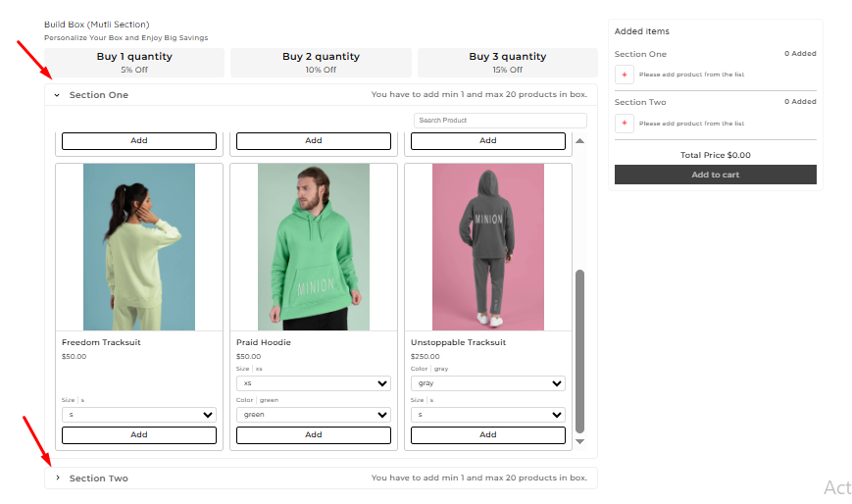Screen dimensions: 852x504
Task: Add Freedom Tracksuit to the box
Action: pyautogui.click(x=139, y=435)
